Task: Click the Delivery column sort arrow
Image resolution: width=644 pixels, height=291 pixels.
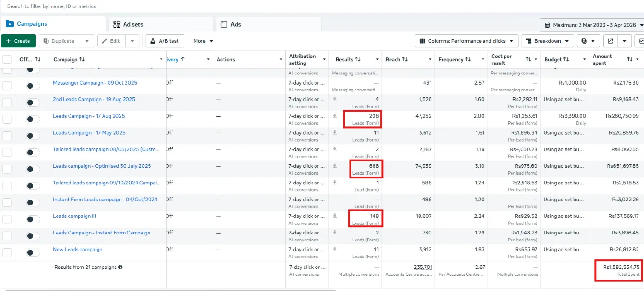Action: point(183,59)
